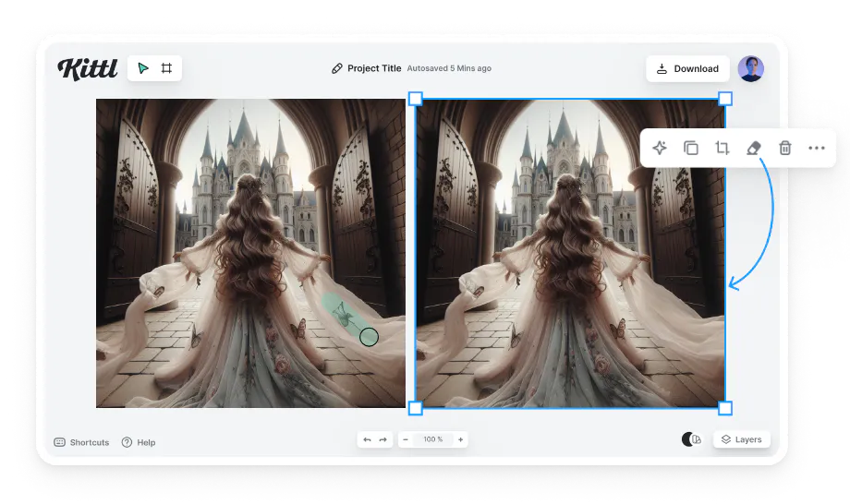Open the Shortcuts panel

[82, 442]
